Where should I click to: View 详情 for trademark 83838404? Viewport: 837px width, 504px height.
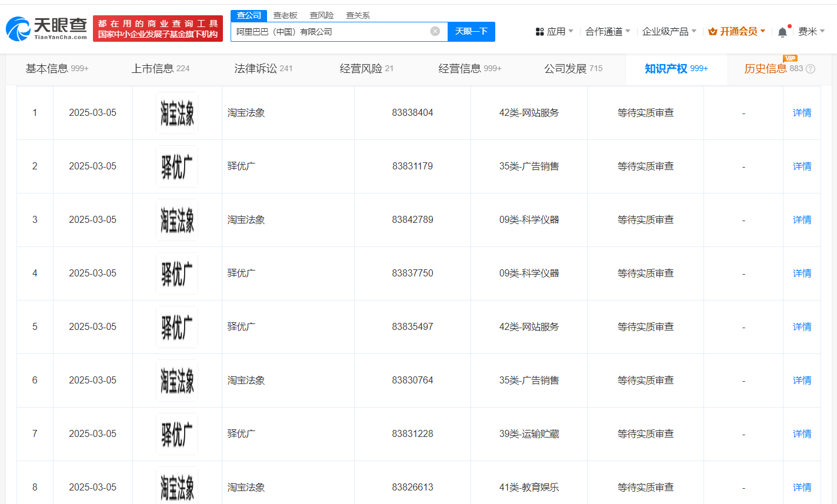point(802,113)
